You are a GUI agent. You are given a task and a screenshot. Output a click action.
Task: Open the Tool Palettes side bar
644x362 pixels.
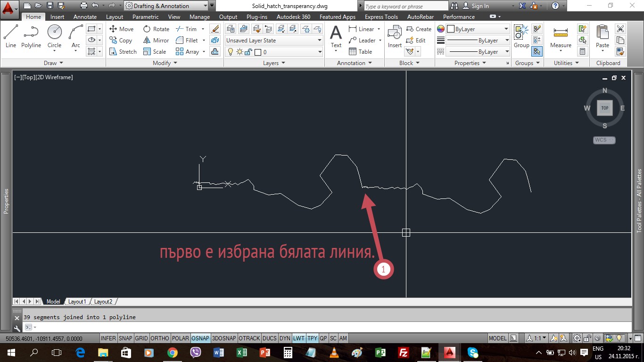(x=639, y=201)
